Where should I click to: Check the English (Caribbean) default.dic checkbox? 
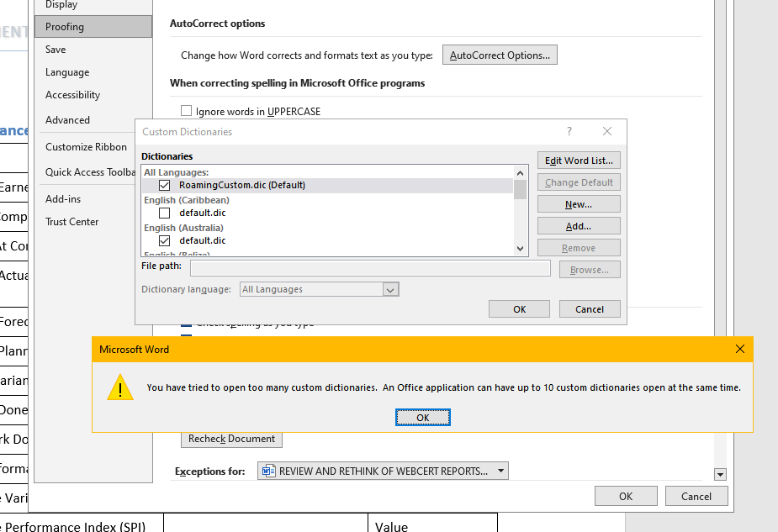pyautogui.click(x=164, y=213)
